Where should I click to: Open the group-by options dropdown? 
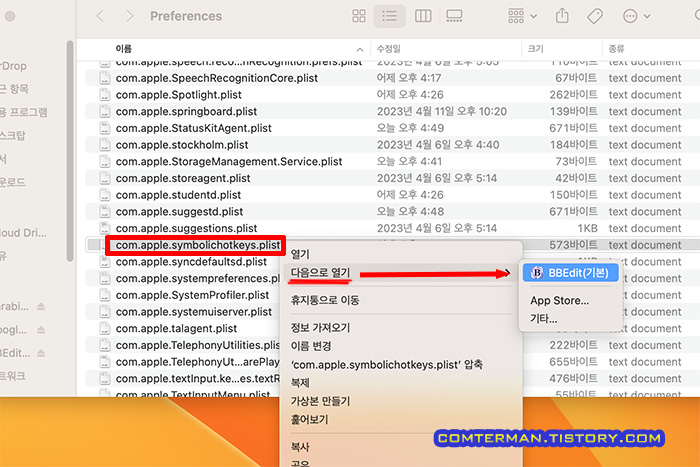click(x=522, y=16)
